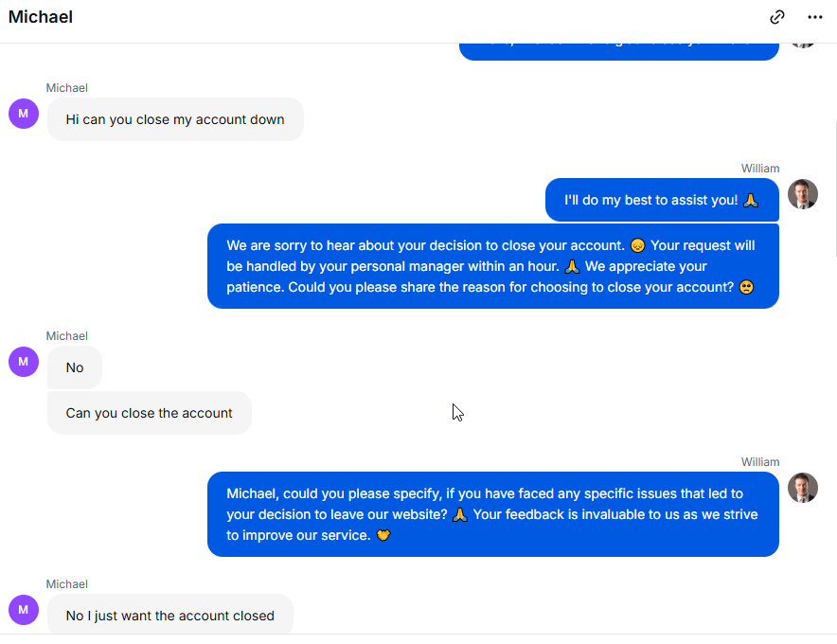Click William's name above the feedback message

point(760,462)
